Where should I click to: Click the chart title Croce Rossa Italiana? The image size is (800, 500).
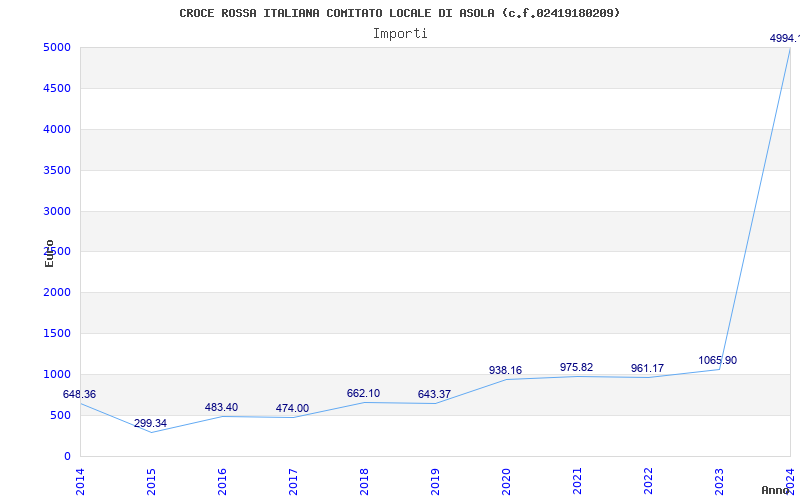point(399,13)
